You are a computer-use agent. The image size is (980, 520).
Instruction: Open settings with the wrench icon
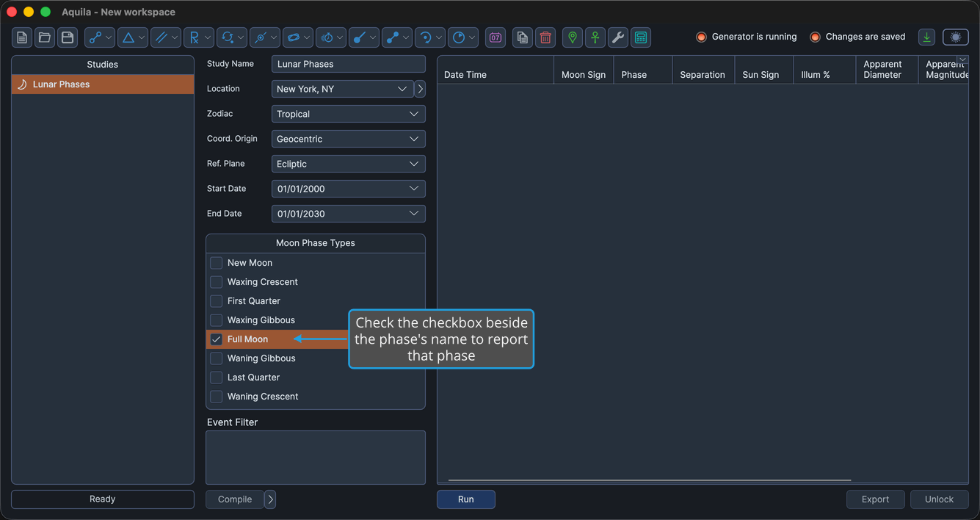coord(618,37)
